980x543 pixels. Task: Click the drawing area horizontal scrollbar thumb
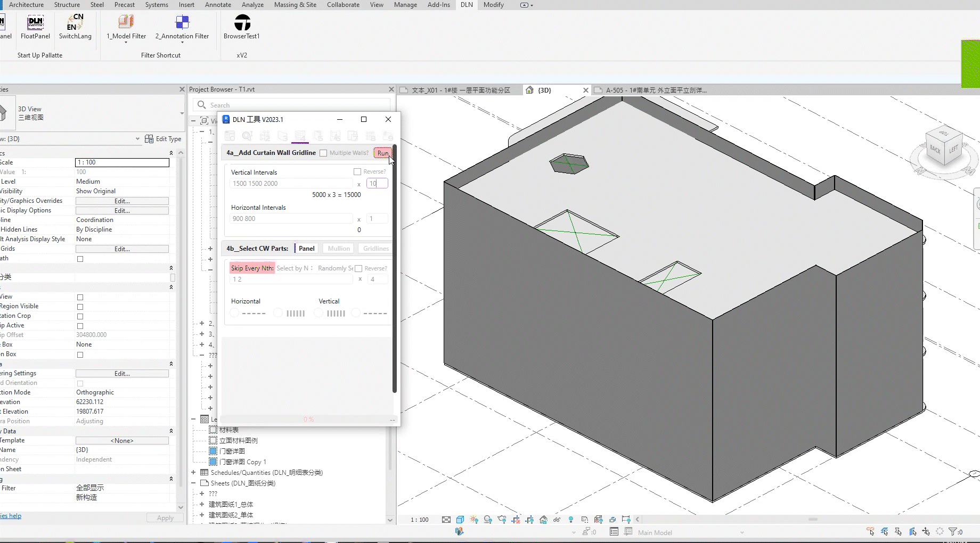pos(813,520)
